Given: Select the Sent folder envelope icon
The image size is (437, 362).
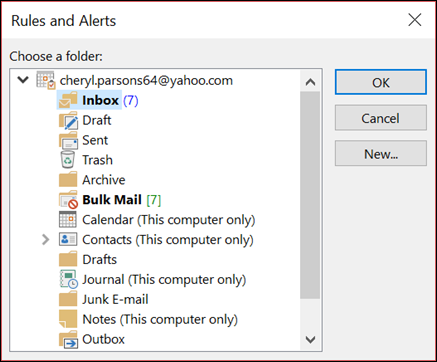Looking at the screenshot, I should 68,140.
